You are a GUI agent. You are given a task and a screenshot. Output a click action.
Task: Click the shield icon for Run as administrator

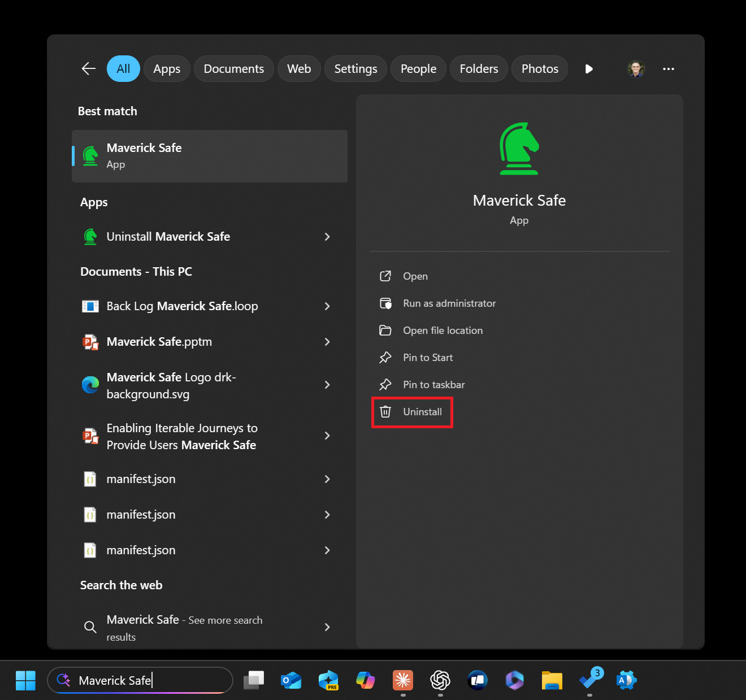click(x=385, y=303)
